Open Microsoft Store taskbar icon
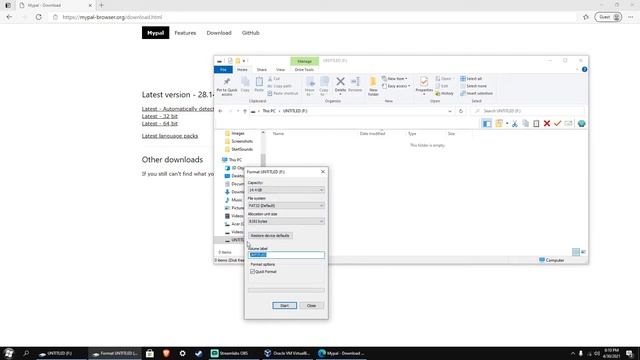 [x=150, y=353]
